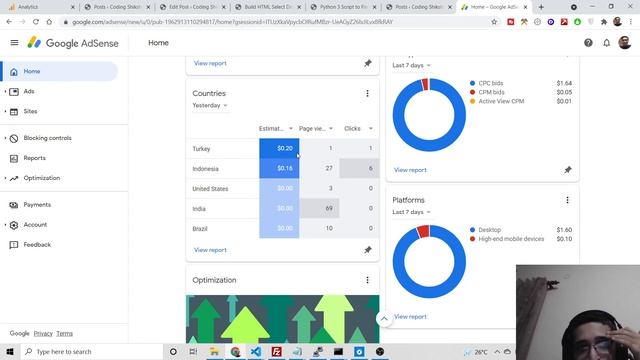Viewport: 640px width, 360px height.
Task: Open the hamburger main menu
Action: (14, 42)
